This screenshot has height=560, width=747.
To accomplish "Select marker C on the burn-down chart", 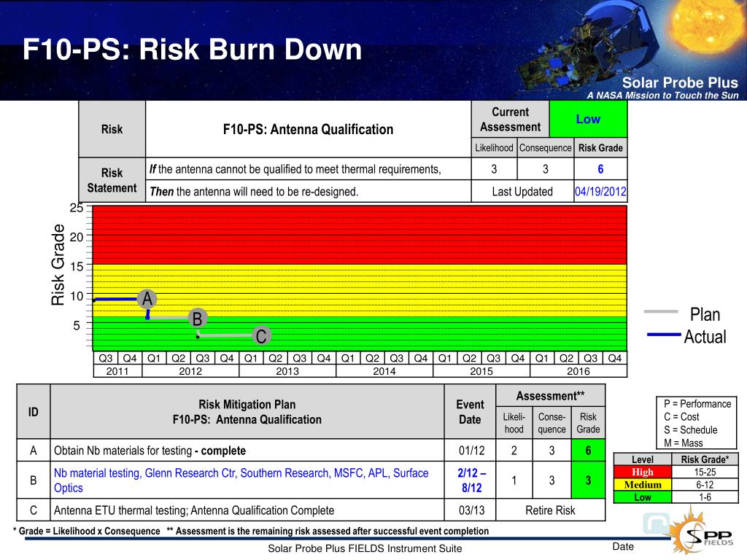I will (x=261, y=335).
